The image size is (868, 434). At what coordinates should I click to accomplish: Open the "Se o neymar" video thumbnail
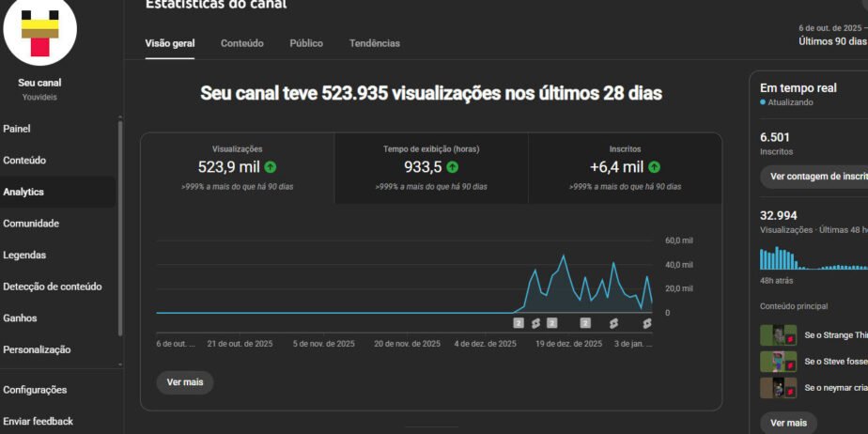[778, 388]
